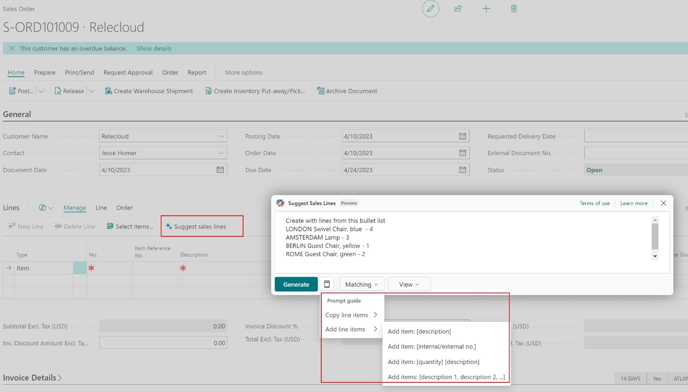Click the Type cell showing Item
The height and width of the screenshot is (392, 688).
44,268
